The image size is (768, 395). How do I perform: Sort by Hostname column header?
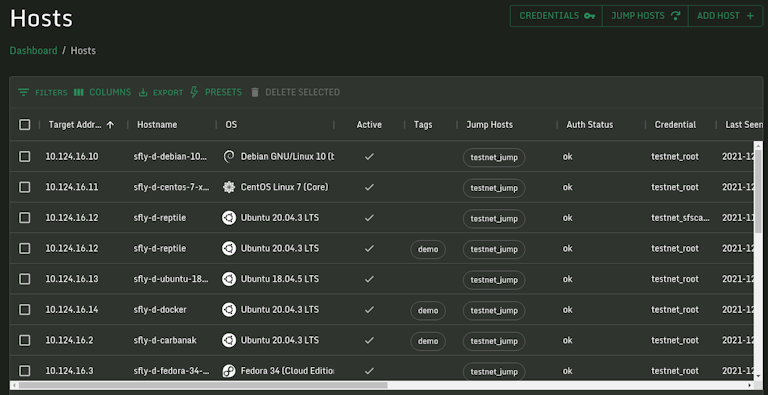pyautogui.click(x=157, y=124)
